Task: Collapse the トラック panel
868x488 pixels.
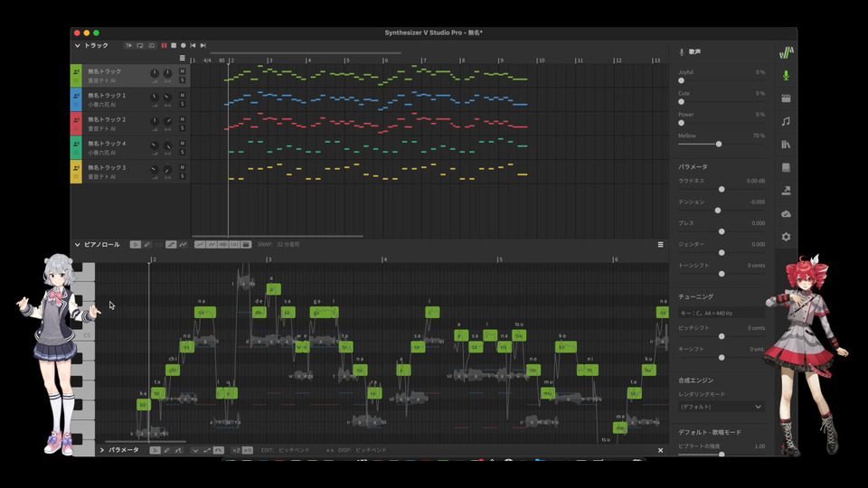Action: pos(77,45)
